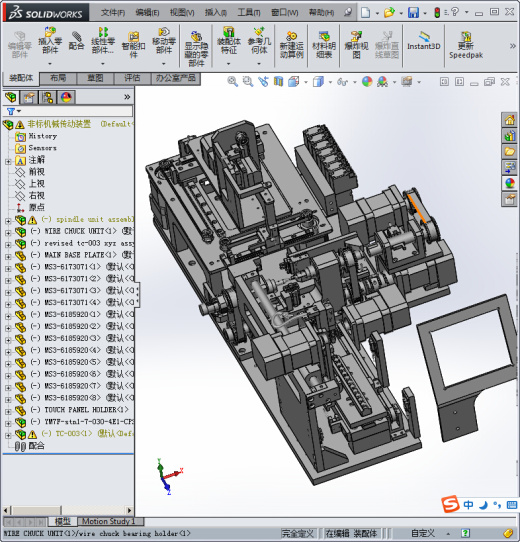The image size is (520, 542).
Task: Expand the WIRE CHUCK UNIT<1> tree node
Action: tap(8, 232)
